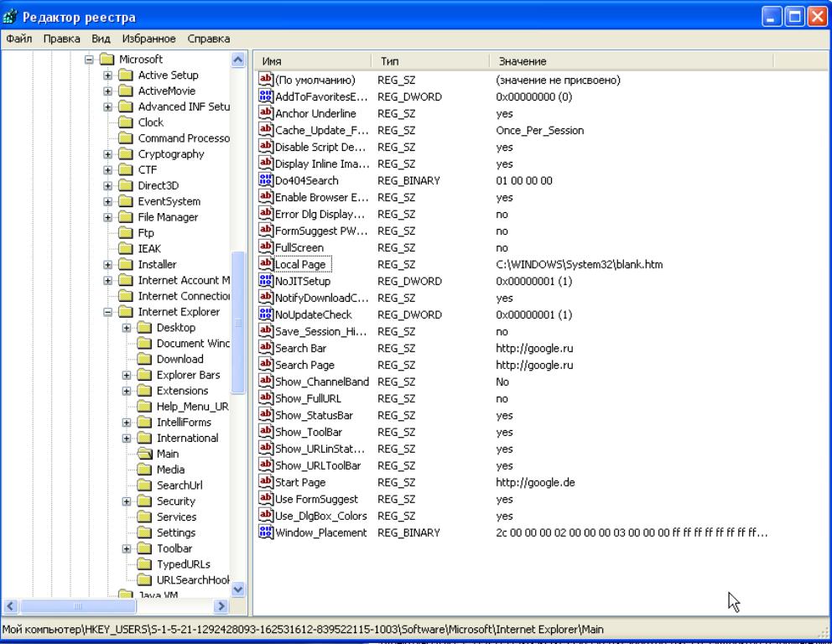The image size is (832, 644).
Task: Click the tree's vertical scrollbar thumb
Action: (238, 323)
